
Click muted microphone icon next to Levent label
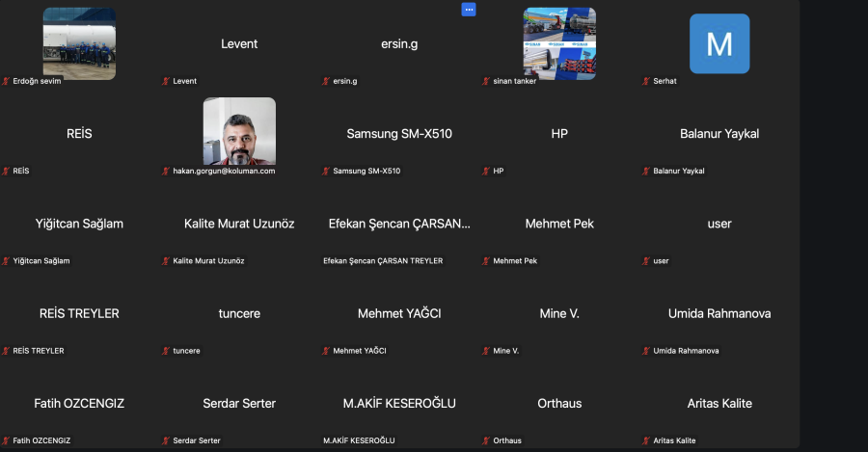click(x=166, y=82)
